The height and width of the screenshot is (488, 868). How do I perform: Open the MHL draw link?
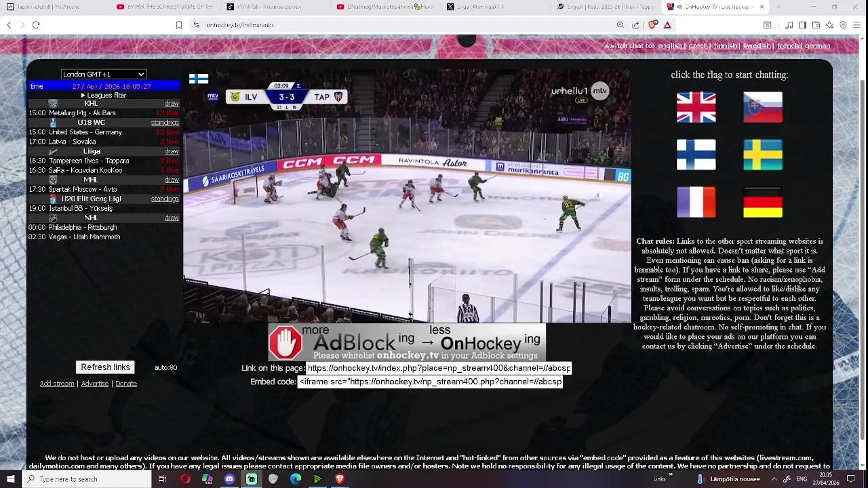(172, 180)
